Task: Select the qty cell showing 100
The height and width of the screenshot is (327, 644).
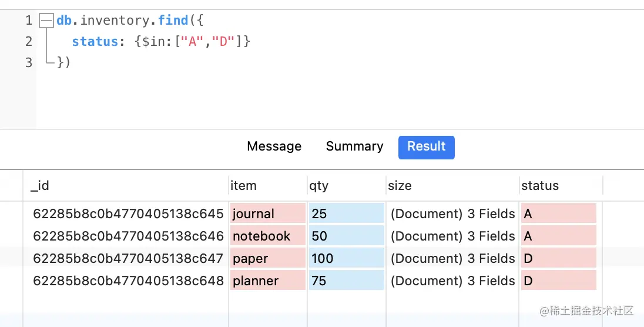Action: (x=346, y=258)
